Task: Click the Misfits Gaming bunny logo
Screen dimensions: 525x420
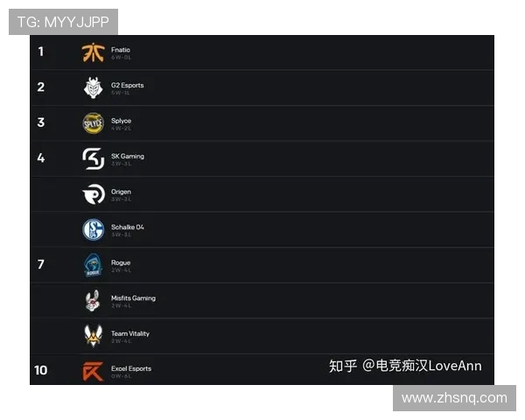Action: [93, 300]
